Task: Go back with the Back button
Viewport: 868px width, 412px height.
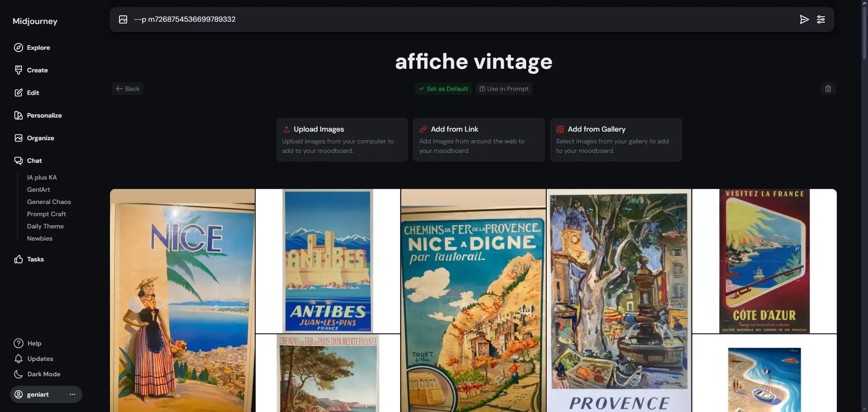Action: (128, 89)
